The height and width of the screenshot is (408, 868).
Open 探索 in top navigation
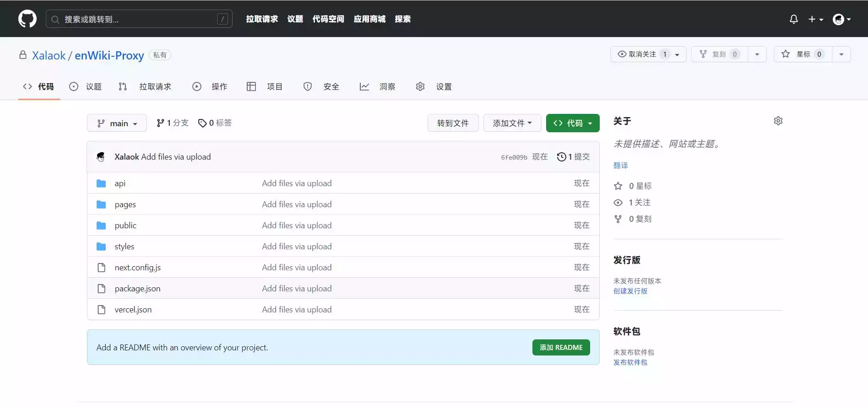tap(403, 19)
